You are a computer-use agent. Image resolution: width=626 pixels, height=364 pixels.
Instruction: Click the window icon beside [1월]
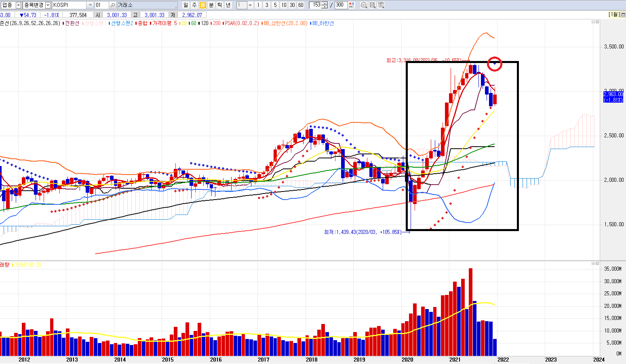[622, 15]
